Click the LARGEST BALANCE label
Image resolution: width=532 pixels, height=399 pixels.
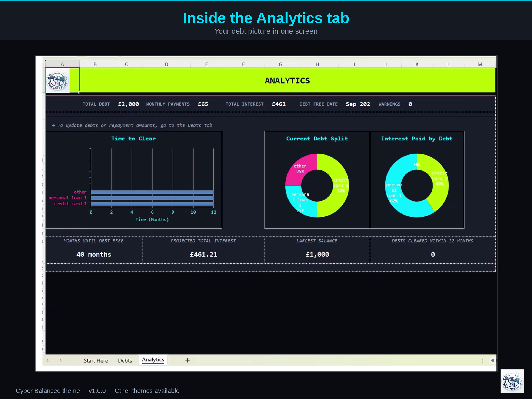pyautogui.click(x=317, y=241)
